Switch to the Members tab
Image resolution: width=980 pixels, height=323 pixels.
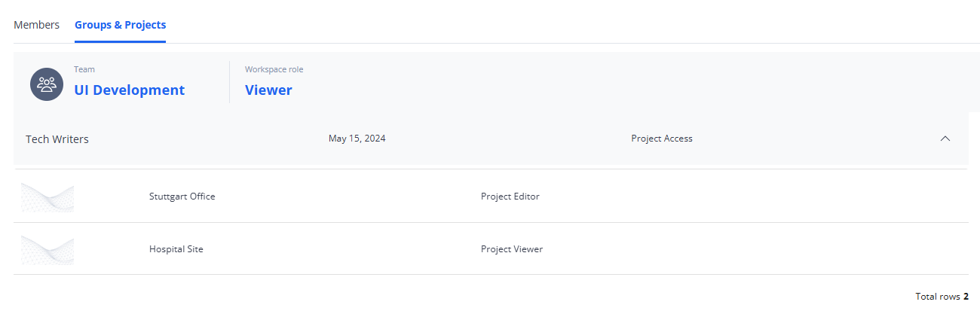36,25
